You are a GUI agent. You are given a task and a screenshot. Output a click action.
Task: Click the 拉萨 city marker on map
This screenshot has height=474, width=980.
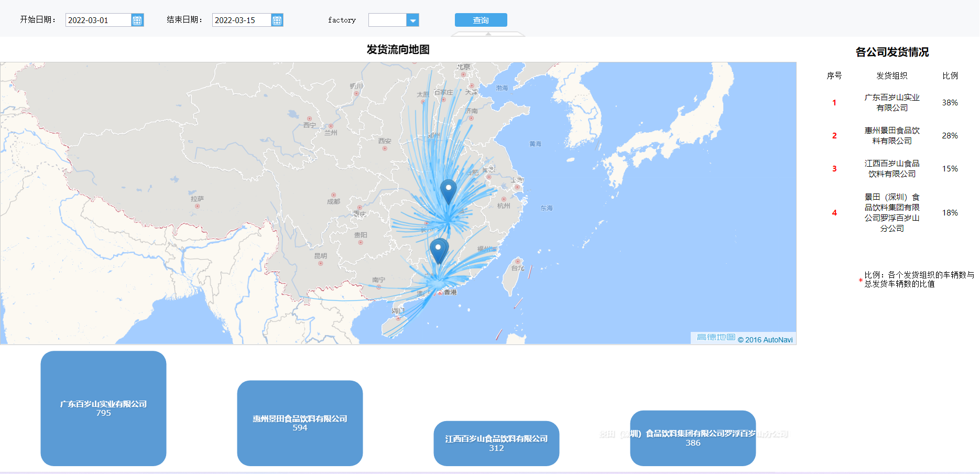(x=197, y=206)
